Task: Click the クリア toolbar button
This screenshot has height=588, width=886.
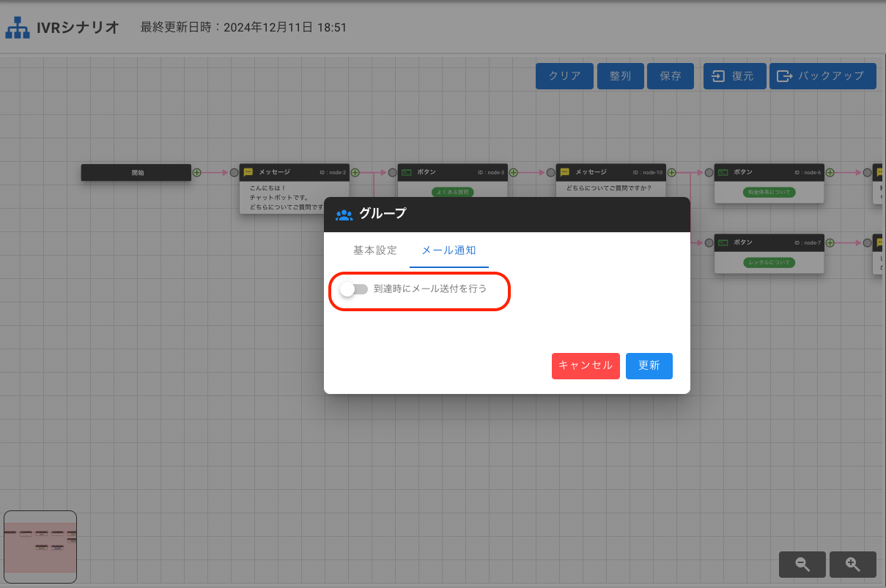Action: [x=564, y=76]
